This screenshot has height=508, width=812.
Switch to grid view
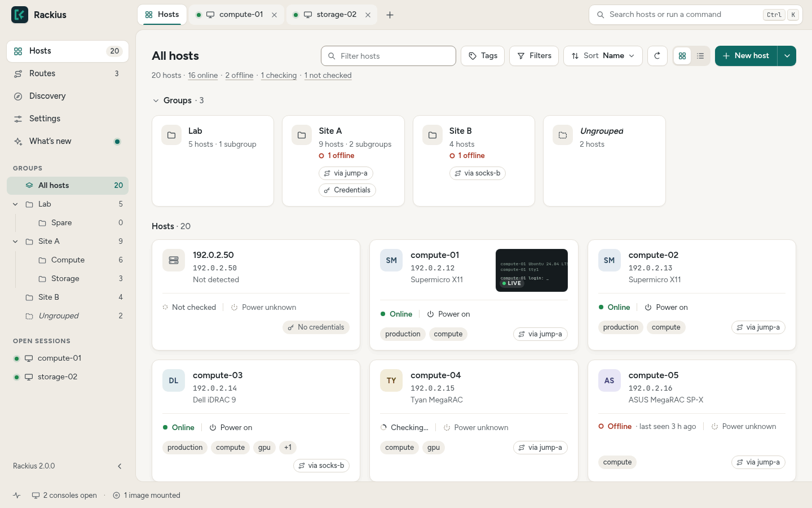tap(682, 56)
